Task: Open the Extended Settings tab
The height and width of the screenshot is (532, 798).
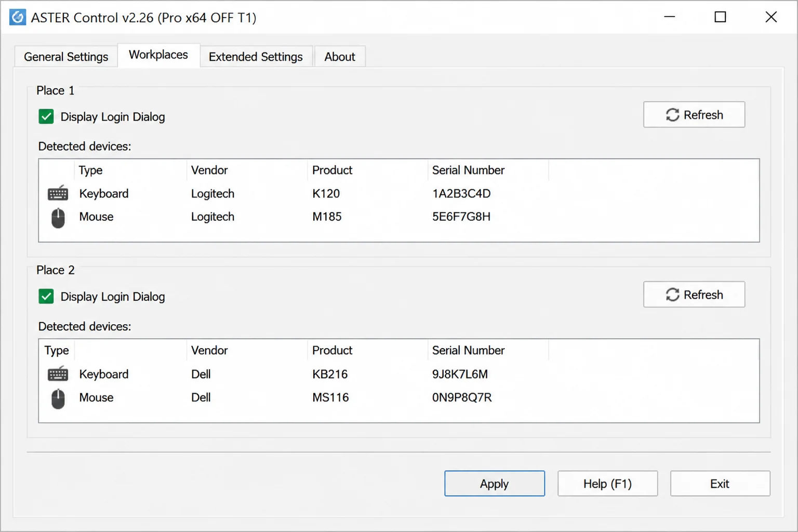Action: pyautogui.click(x=256, y=57)
